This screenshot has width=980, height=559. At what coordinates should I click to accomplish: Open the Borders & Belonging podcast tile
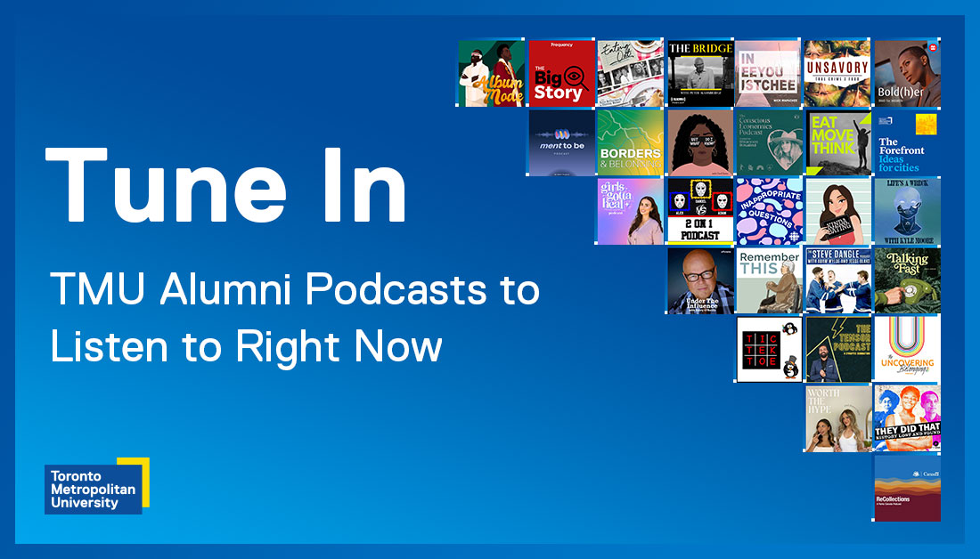click(x=629, y=142)
